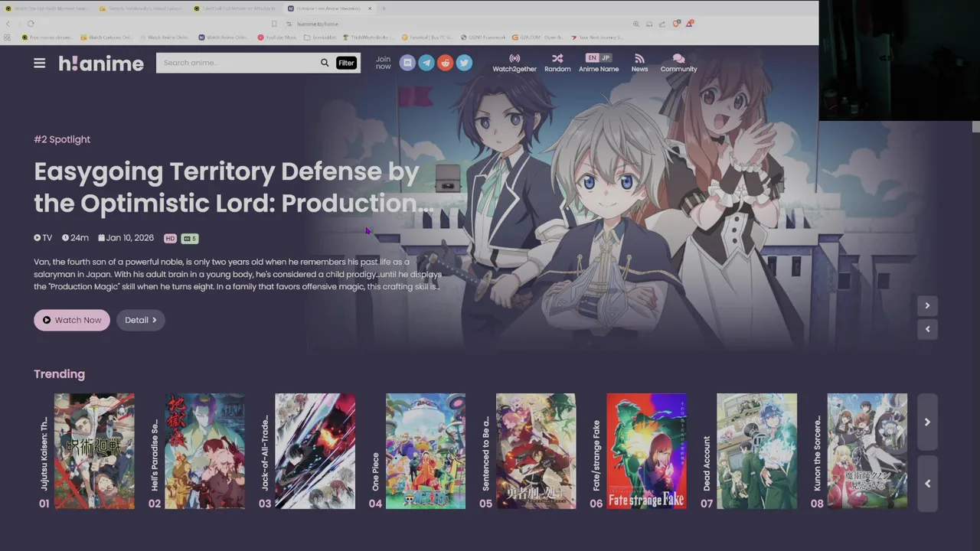
Task: Open a new browser tab
Action: click(384, 8)
